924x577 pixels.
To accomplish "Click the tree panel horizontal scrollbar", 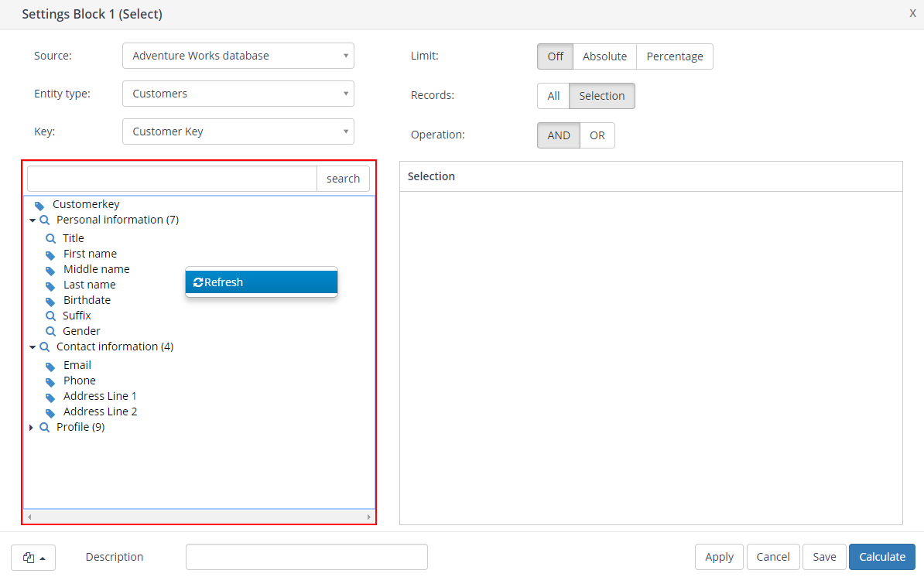I will [x=199, y=516].
